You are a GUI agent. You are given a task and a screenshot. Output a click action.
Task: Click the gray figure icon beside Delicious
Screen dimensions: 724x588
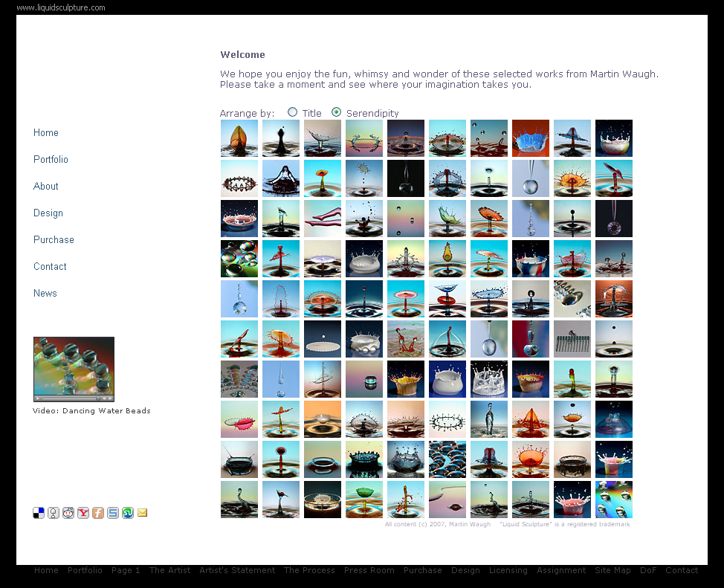54,513
